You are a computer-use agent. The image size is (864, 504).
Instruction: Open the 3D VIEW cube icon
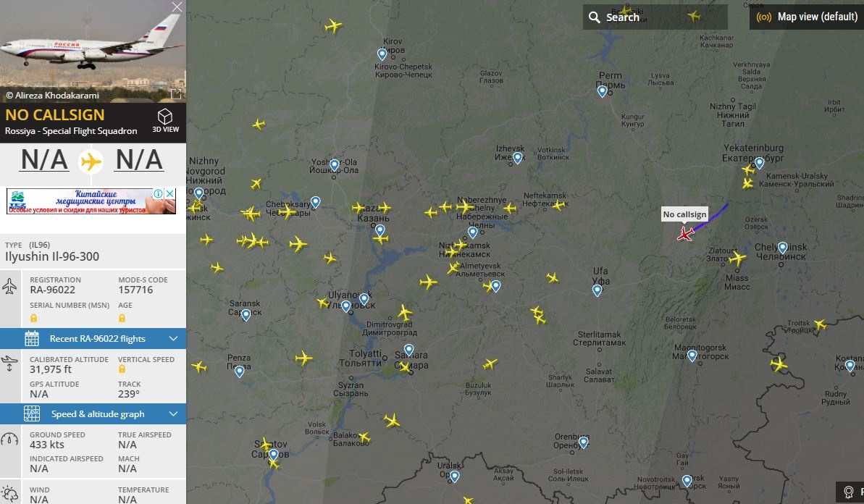165,117
